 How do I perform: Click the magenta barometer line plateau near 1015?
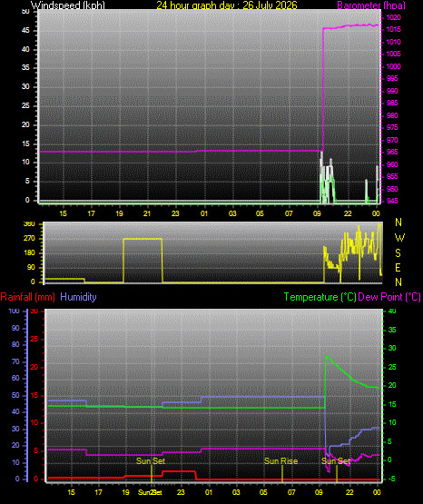point(350,26)
